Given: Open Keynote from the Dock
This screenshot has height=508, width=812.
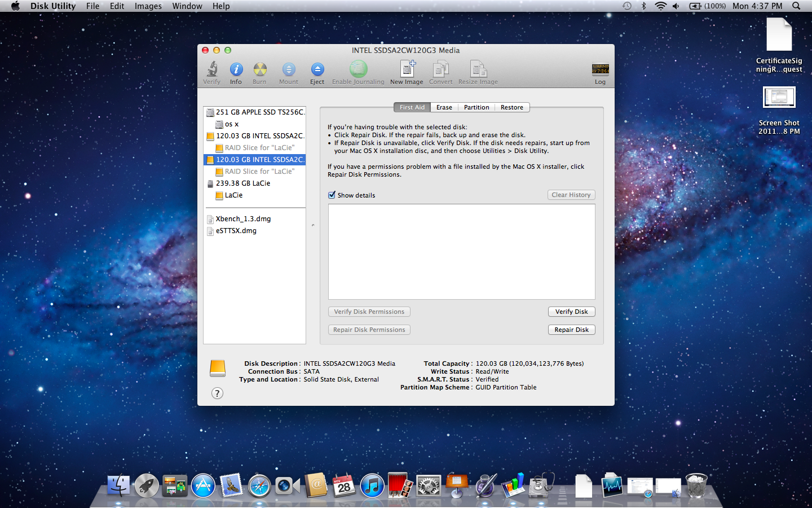Looking at the screenshot, I should pyautogui.click(x=457, y=485).
